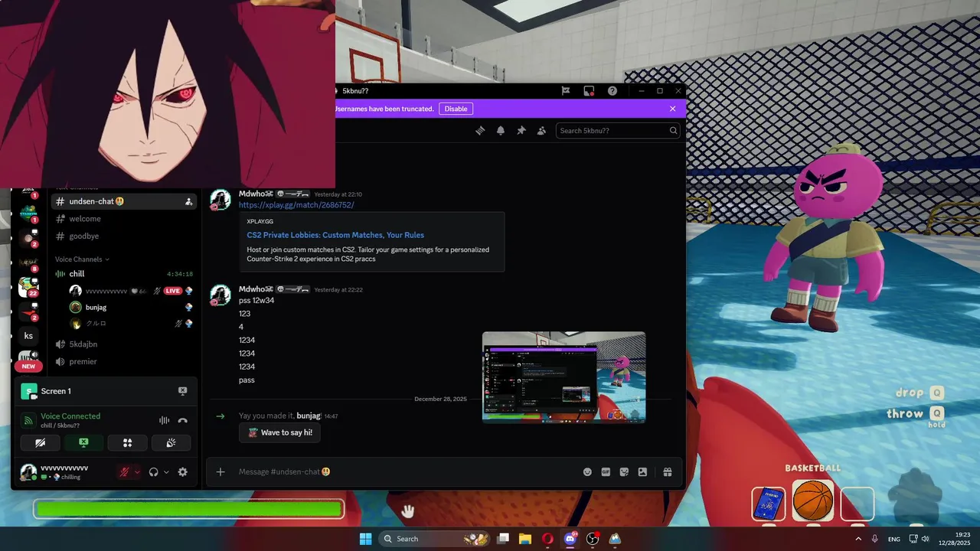Screen dimensions: 980x551
Task: Open the chill voice channel
Action: tap(124, 274)
